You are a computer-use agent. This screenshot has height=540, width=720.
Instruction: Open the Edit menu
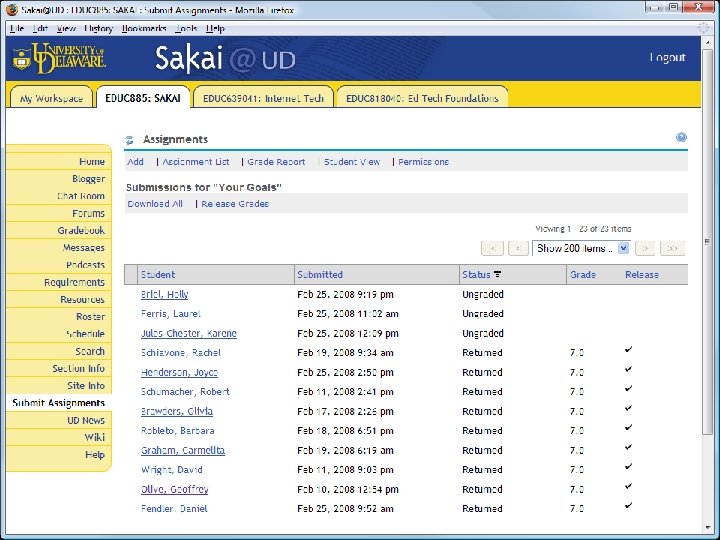coord(40,28)
